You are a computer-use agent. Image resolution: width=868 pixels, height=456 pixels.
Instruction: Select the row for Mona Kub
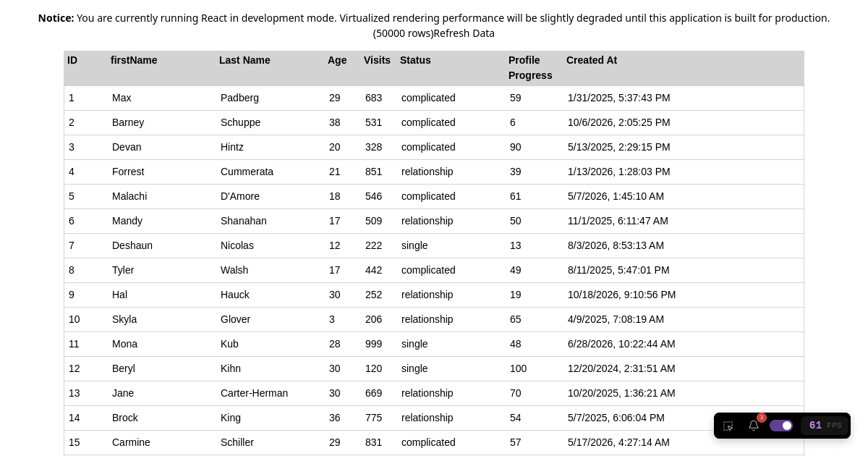[x=289, y=344]
